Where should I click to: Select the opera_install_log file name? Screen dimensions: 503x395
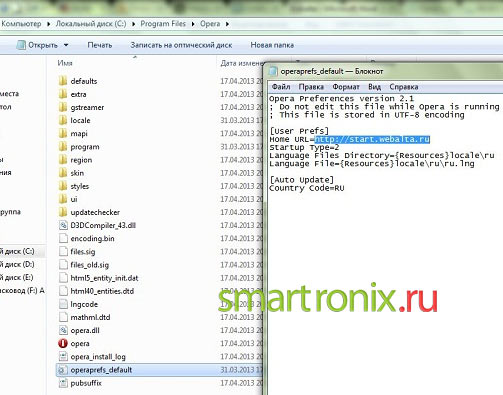98,357
